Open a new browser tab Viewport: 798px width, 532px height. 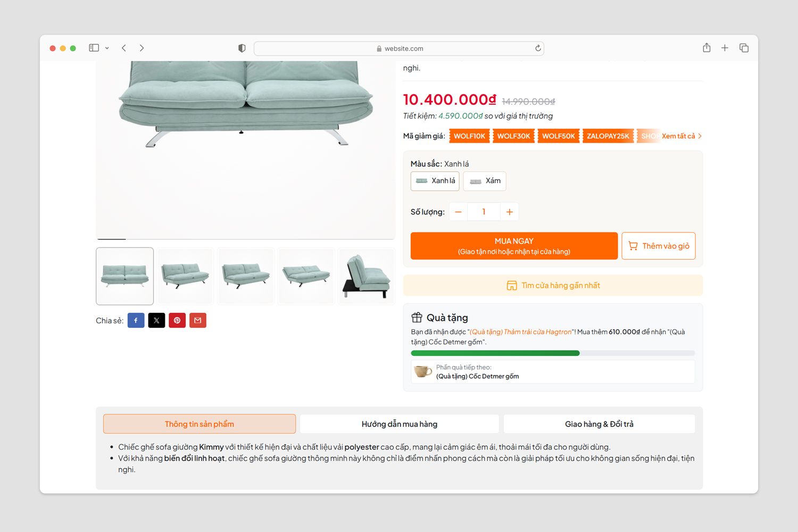click(725, 48)
